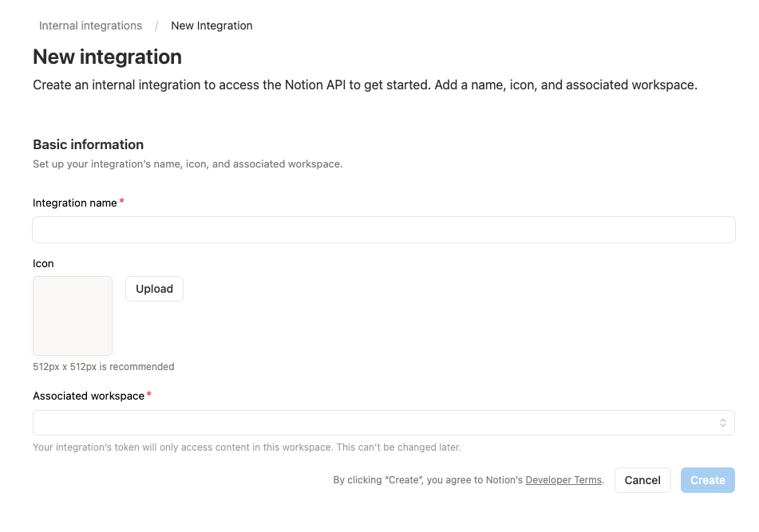The image size is (759, 532).
Task: Open the Developer Terms link
Action: tap(563, 480)
